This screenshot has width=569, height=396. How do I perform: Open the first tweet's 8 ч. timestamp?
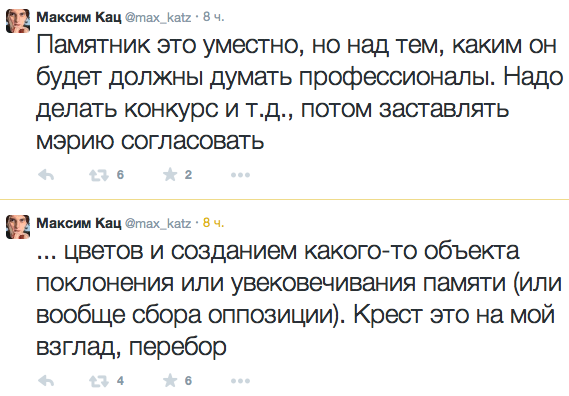pyautogui.click(x=213, y=17)
